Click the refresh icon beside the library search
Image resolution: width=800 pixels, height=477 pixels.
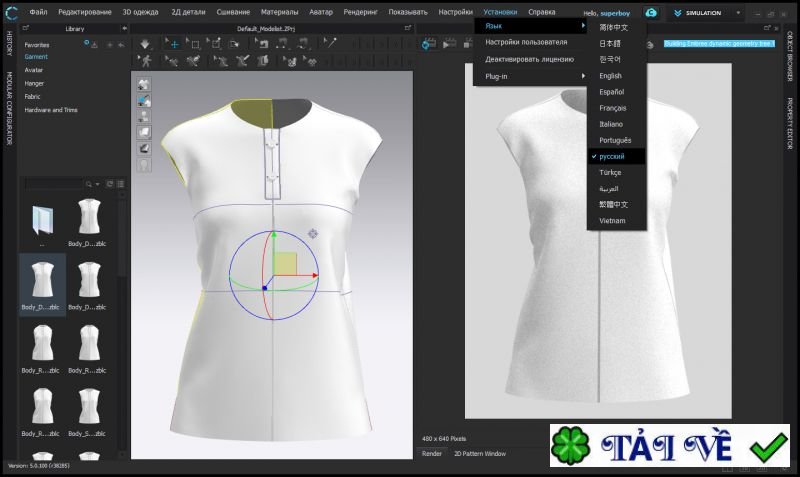pyautogui.click(x=110, y=184)
